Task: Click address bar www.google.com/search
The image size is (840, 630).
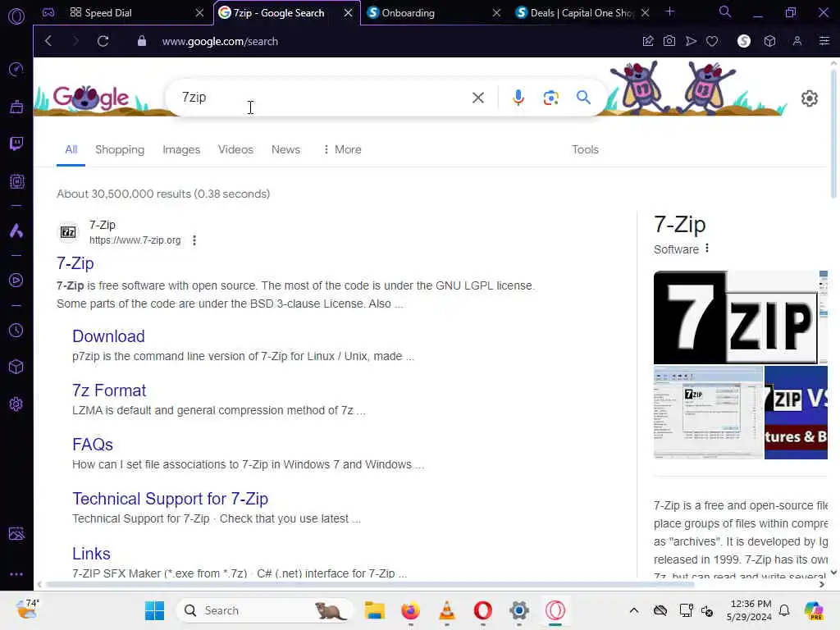Action: pyautogui.click(x=220, y=41)
